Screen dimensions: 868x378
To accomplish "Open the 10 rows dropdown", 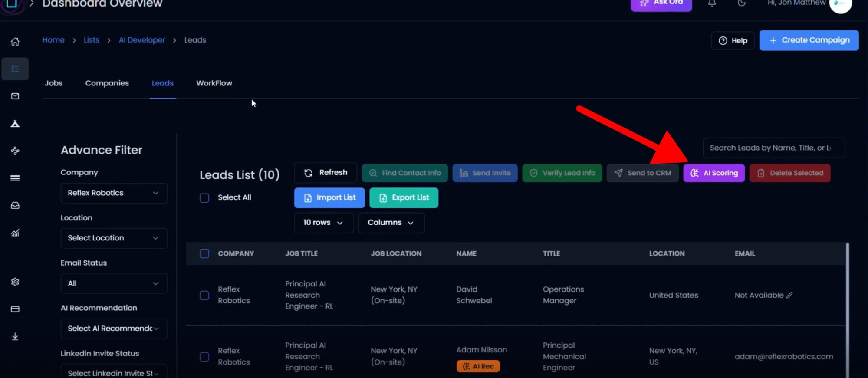I will click(x=323, y=223).
